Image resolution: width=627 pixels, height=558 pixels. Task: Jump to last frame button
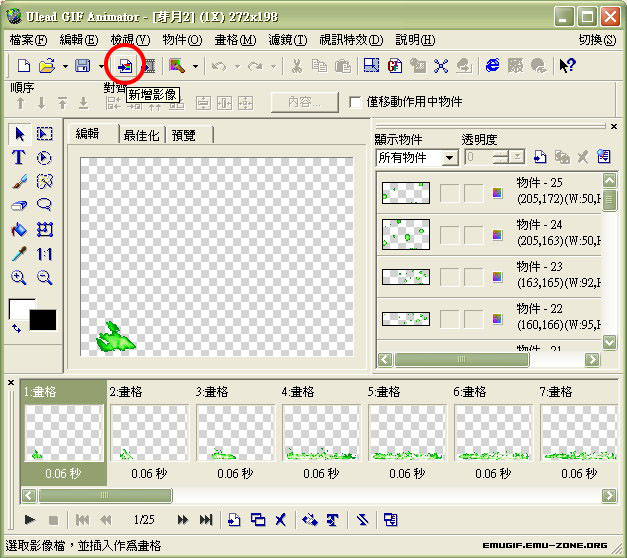tap(206, 520)
